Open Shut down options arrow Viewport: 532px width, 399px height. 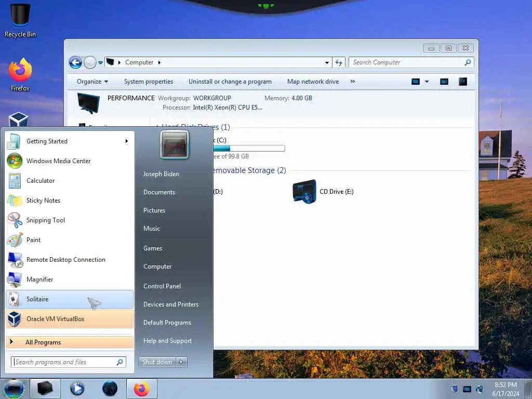pos(181,362)
